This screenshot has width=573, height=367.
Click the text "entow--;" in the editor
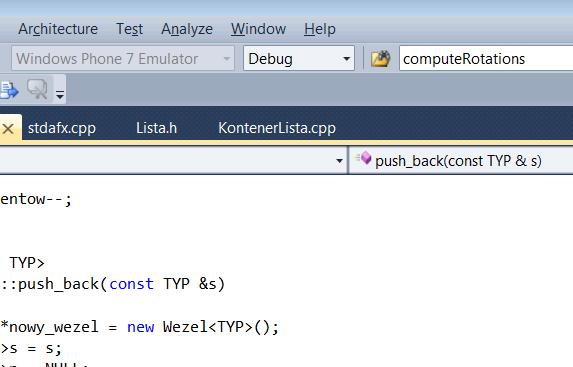pos(36,200)
